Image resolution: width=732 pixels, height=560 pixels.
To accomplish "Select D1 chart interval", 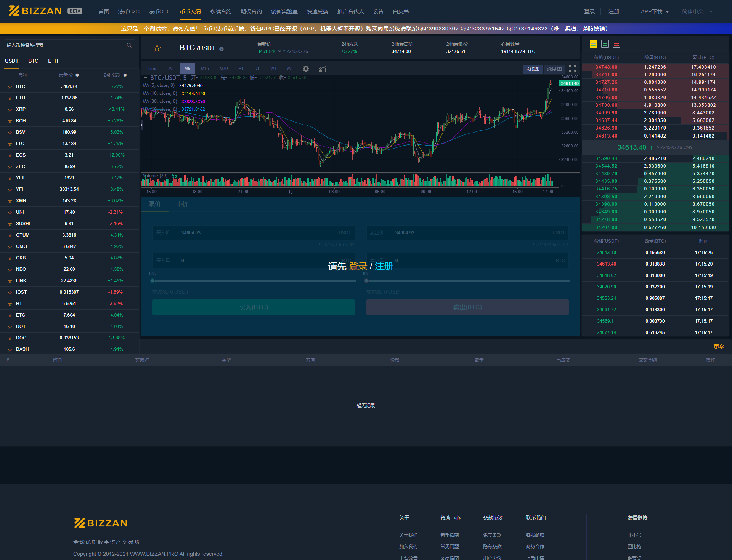I will click(257, 69).
